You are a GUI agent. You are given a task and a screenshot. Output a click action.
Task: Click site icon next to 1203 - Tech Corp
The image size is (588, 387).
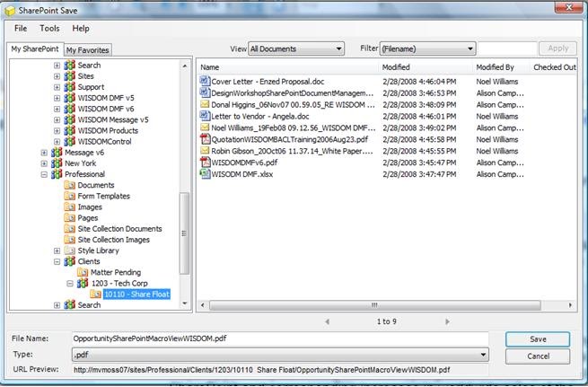tap(83, 283)
